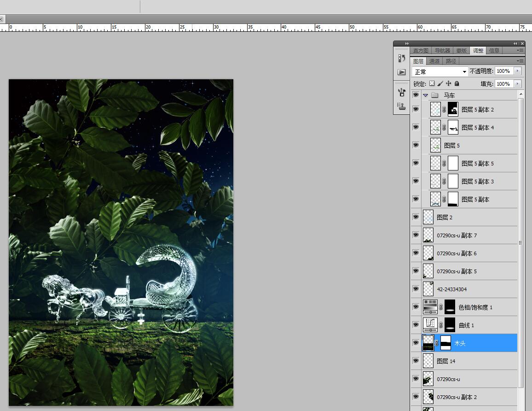The width and height of the screenshot is (532, 411).
Task: Select the 图层 5 副本 3 layer name
Action: [478, 182]
